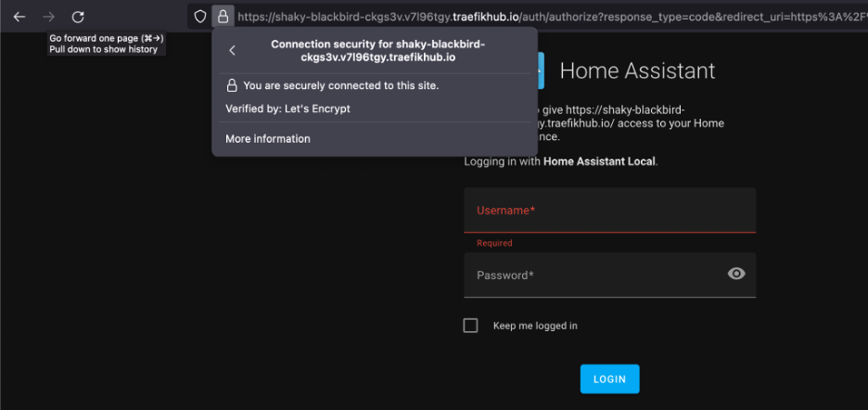Show the password with eye icon
This screenshot has height=410, width=868.
click(736, 274)
